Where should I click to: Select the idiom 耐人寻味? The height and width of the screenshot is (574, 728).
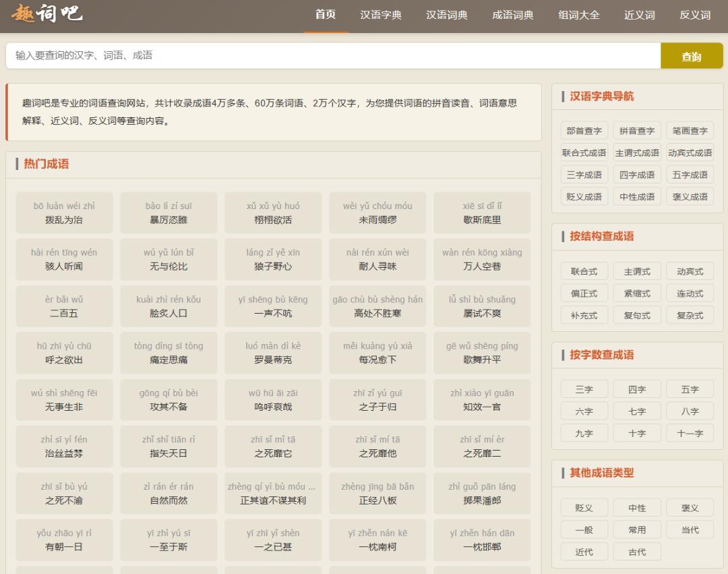point(377,259)
